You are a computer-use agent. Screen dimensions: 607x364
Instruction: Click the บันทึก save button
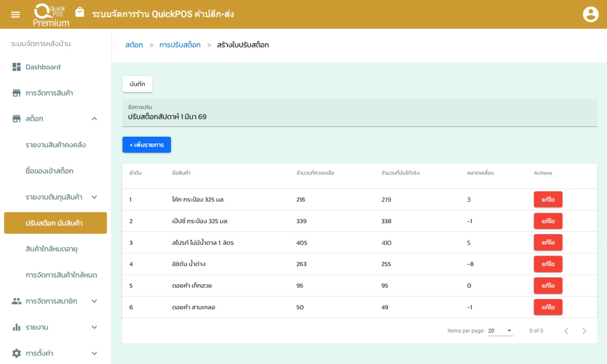137,84
